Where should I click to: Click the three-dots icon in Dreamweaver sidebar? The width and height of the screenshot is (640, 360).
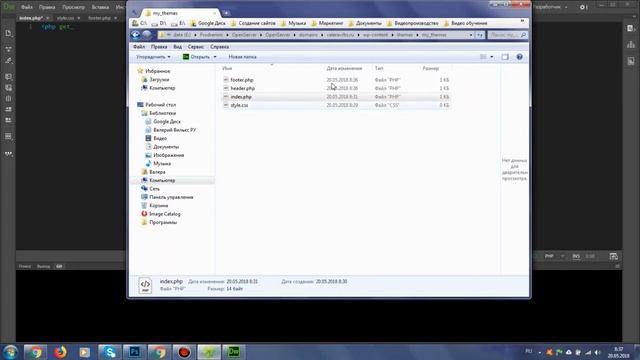click(8, 153)
